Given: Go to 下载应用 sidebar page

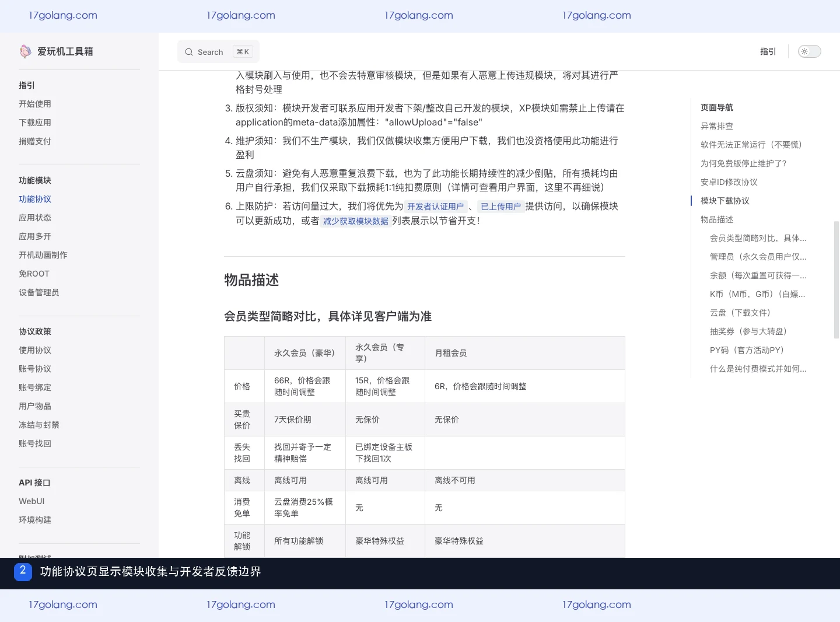Looking at the screenshot, I should coord(35,123).
